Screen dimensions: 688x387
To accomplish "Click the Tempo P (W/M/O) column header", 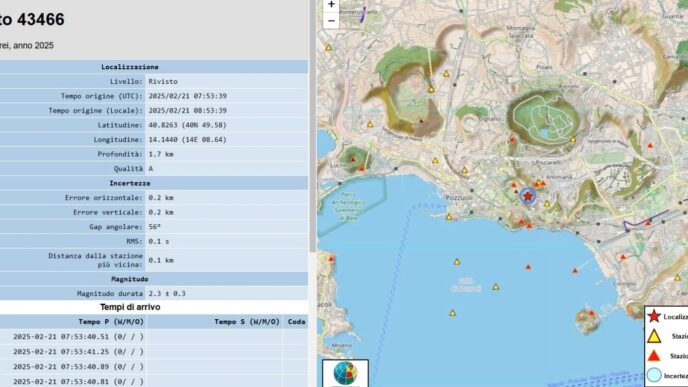I will coord(111,322).
